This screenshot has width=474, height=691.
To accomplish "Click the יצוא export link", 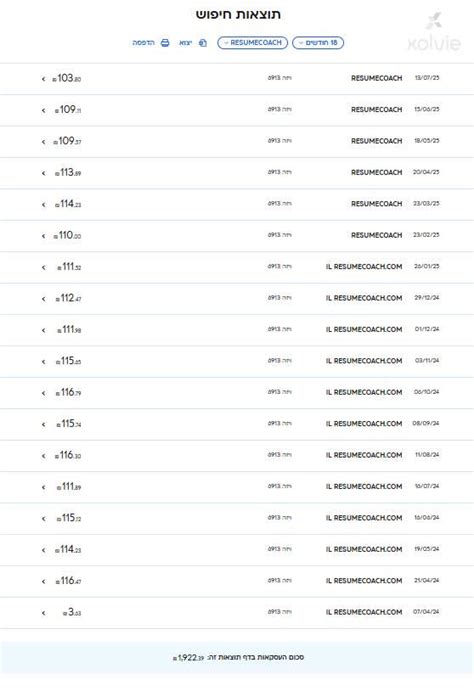I will (x=185, y=43).
